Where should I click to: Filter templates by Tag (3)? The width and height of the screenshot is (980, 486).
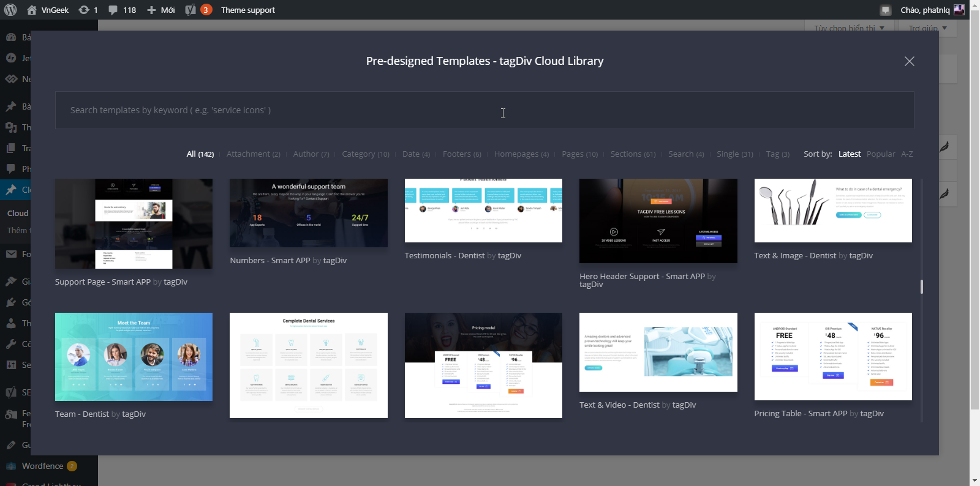click(778, 154)
